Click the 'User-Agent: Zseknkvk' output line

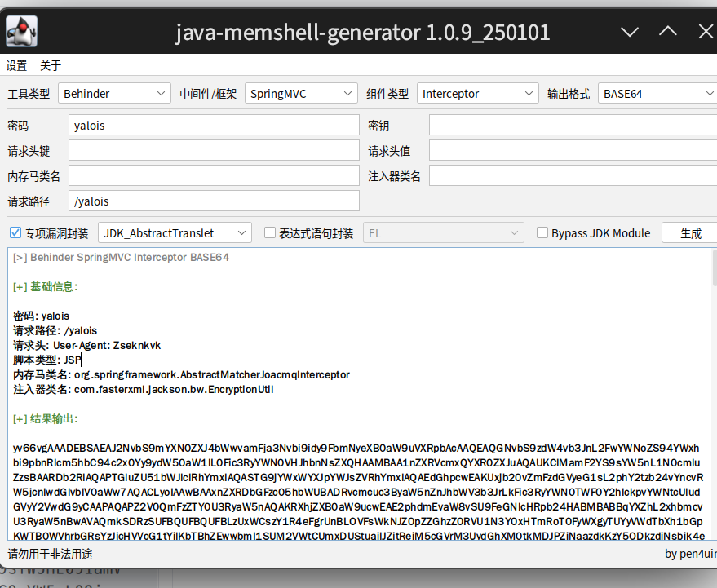coord(87,345)
